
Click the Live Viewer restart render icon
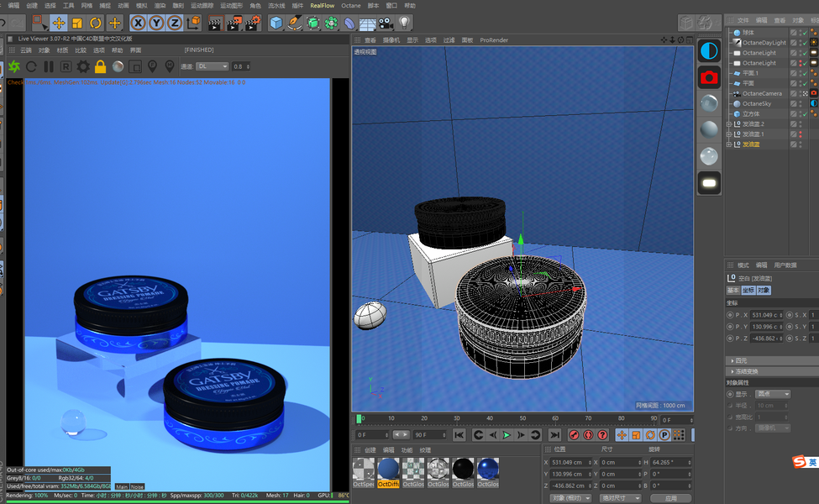point(31,66)
